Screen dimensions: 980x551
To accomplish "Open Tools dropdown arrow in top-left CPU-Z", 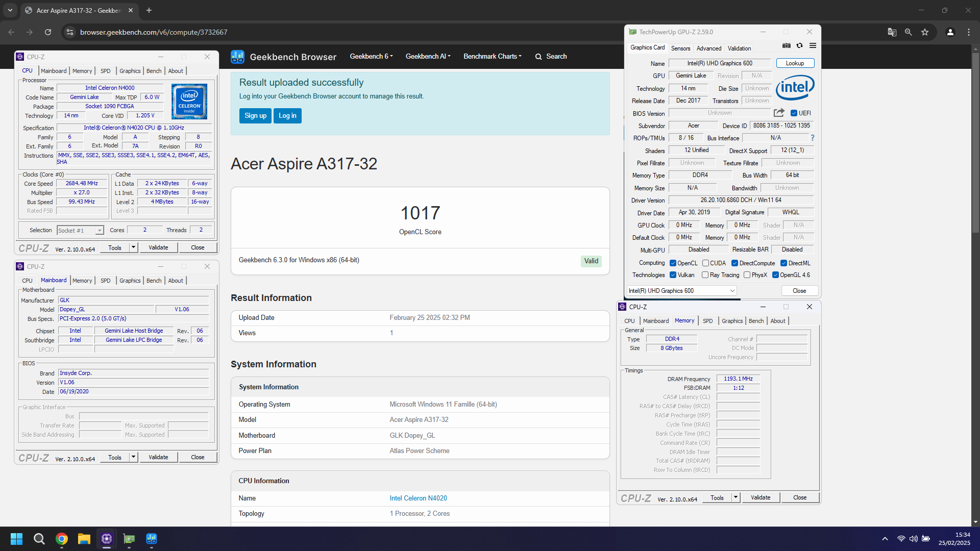I will [x=133, y=247].
